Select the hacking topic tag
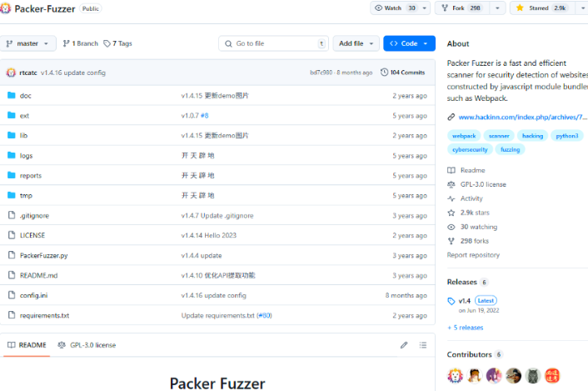Screen dimensions: 588x391 [532, 136]
